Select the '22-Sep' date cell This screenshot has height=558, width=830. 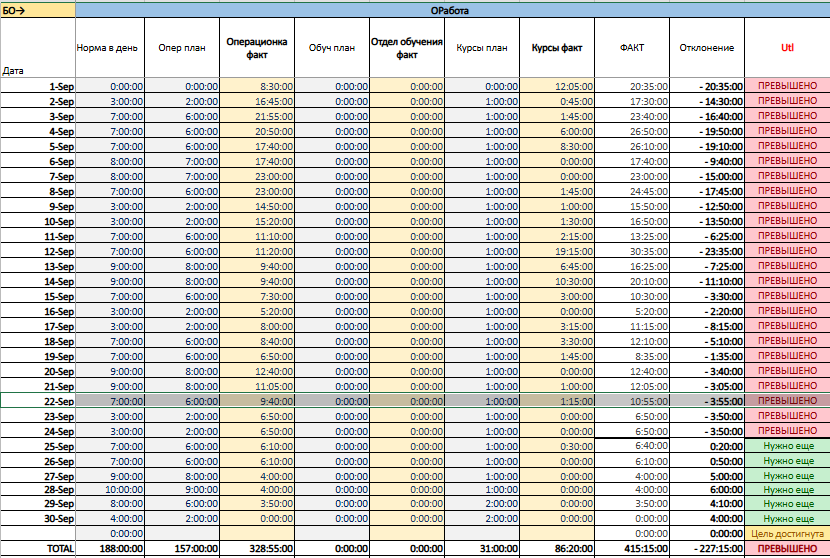pos(38,401)
